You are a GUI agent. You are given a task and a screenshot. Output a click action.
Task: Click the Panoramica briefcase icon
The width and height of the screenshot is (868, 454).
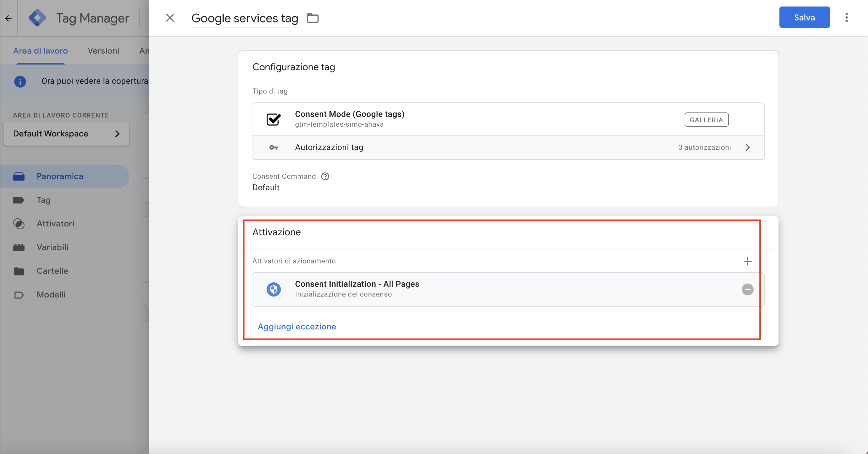coord(19,176)
